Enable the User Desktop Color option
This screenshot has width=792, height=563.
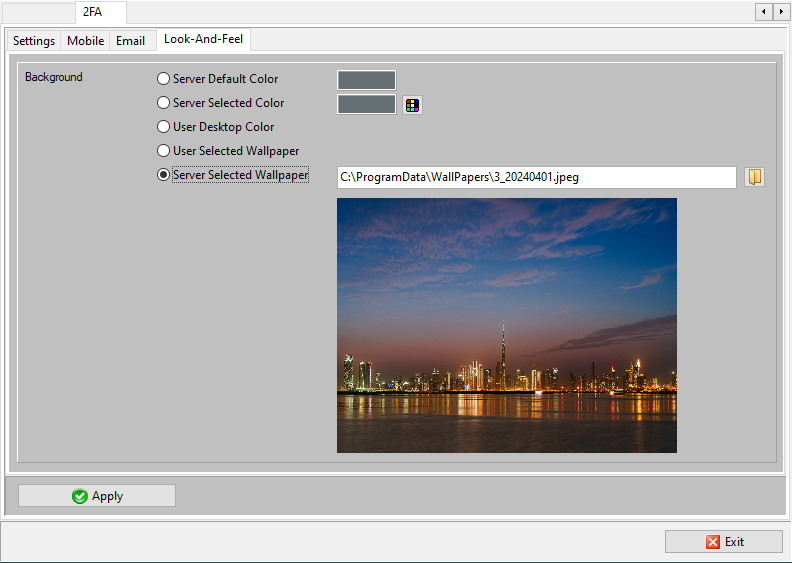coord(164,127)
